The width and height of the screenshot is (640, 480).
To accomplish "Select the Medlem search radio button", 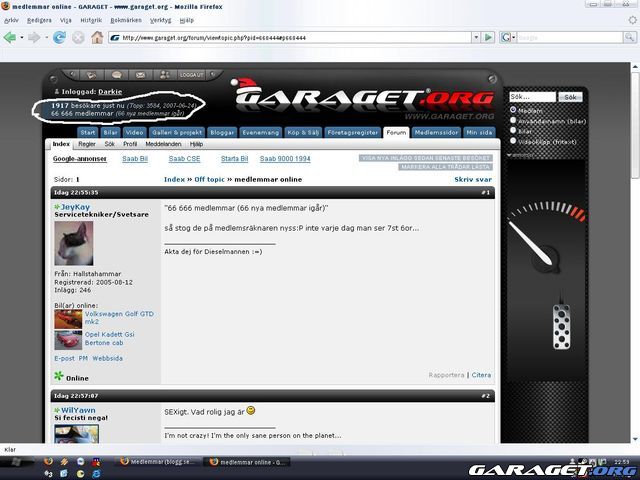I will coord(513,110).
